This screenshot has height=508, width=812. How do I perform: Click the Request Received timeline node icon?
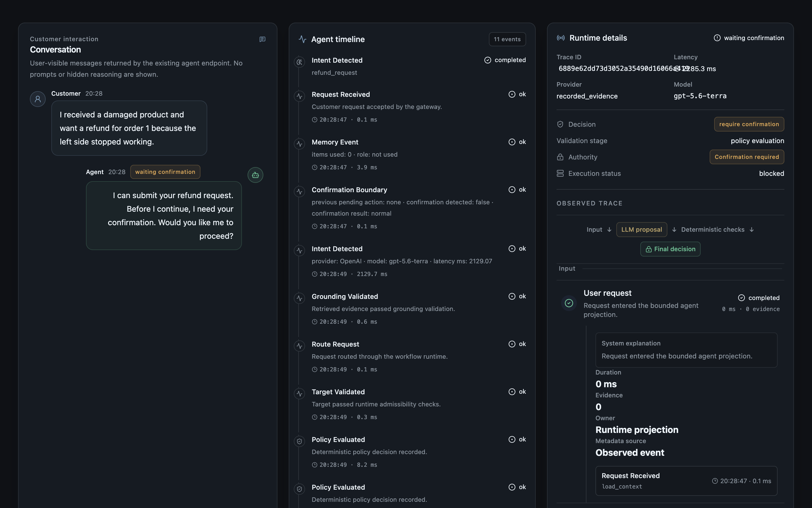tap(299, 97)
